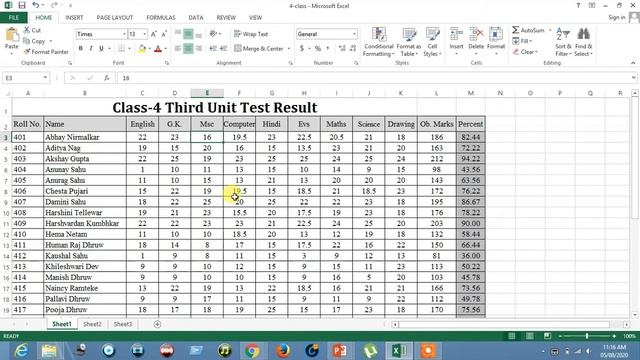Toggle Wrap Text

tap(251, 34)
